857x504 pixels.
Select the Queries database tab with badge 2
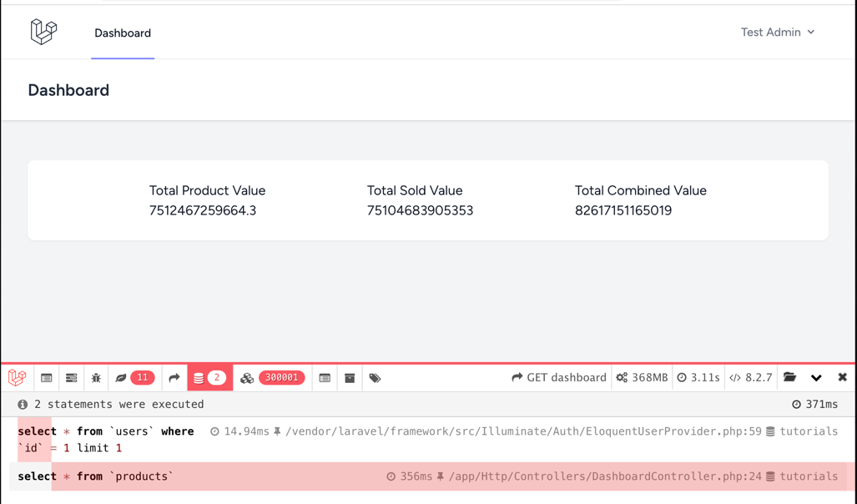coord(210,378)
